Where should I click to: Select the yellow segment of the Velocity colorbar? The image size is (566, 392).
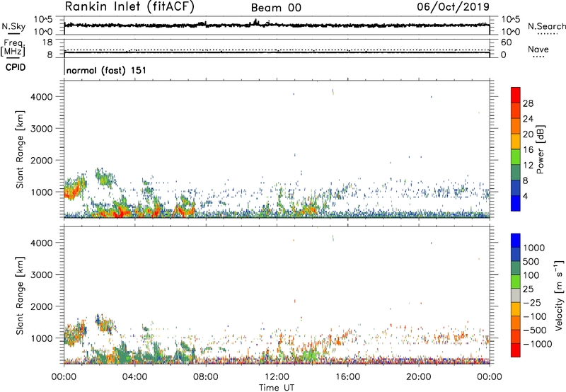pos(516,309)
